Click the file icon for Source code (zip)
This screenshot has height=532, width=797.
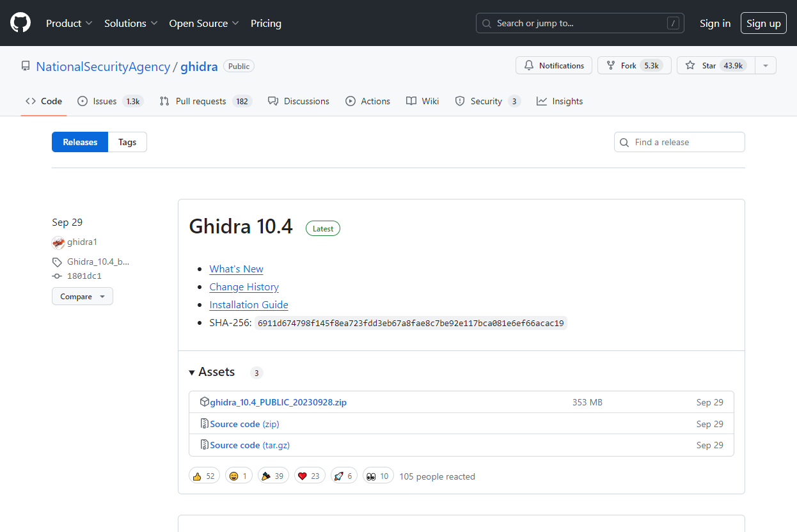coord(205,423)
